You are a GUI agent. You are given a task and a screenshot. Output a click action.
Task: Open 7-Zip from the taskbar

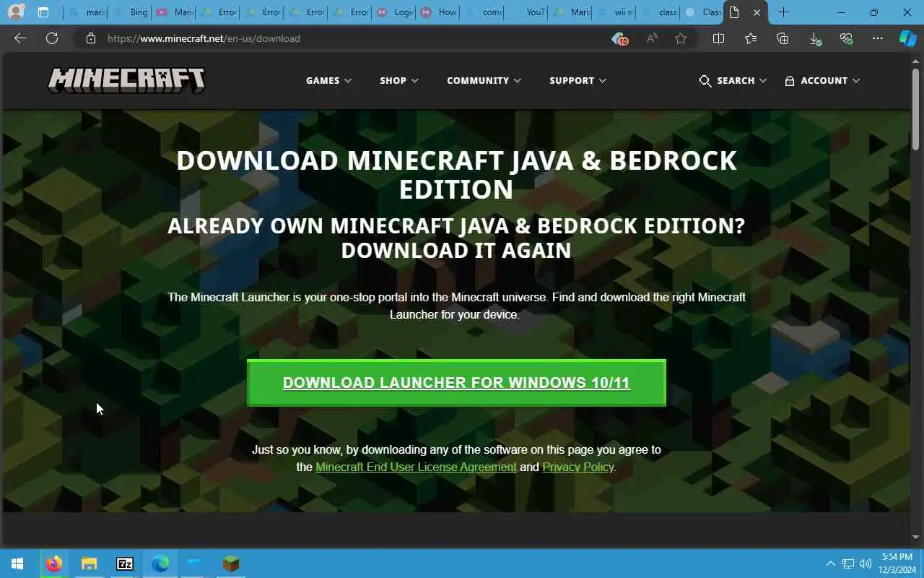coord(124,564)
